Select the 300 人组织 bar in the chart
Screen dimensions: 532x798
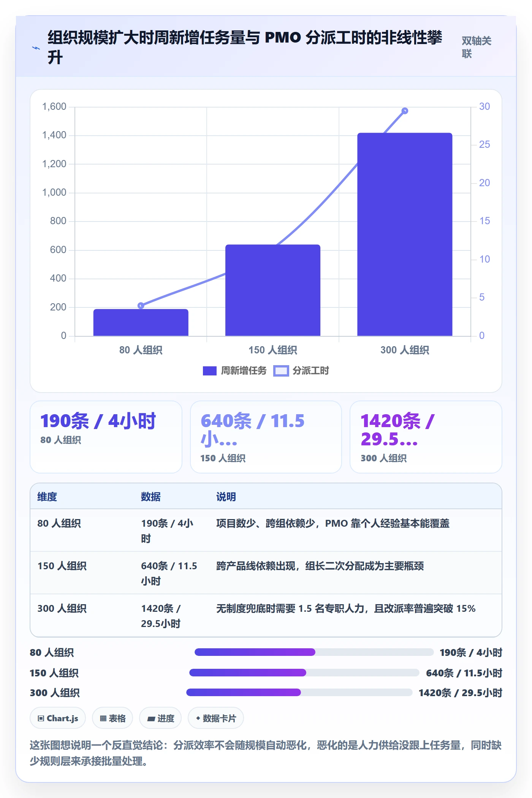click(x=405, y=234)
